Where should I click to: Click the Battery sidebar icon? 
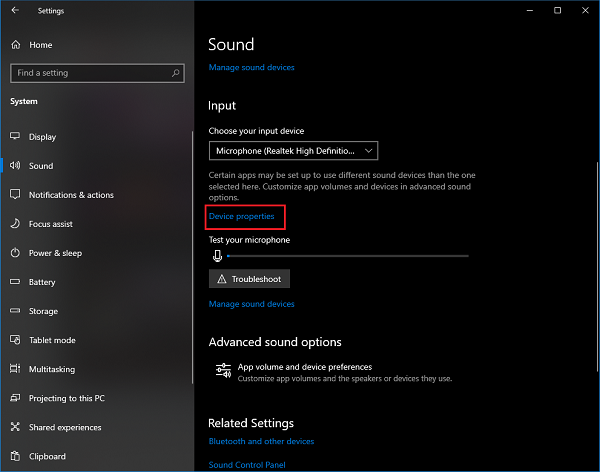(14, 282)
